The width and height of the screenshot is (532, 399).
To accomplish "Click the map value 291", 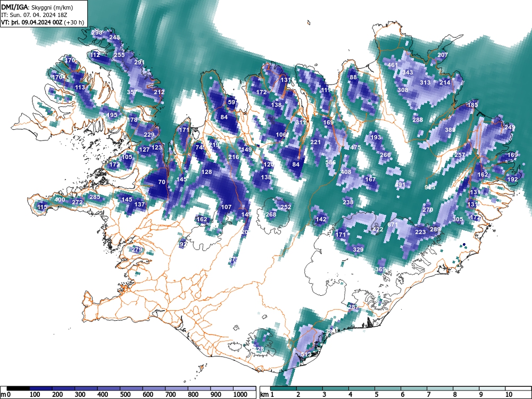I will click(x=139, y=62).
